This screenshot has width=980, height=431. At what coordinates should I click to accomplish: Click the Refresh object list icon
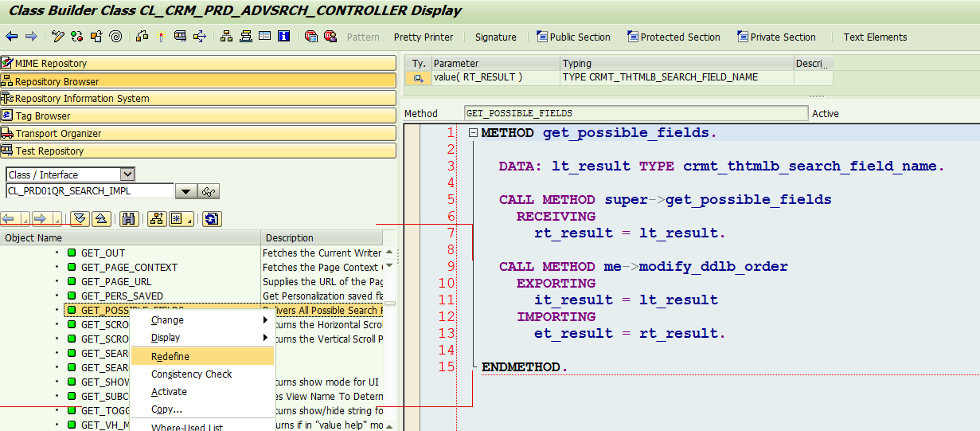pyautogui.click(x=212, y=218)
